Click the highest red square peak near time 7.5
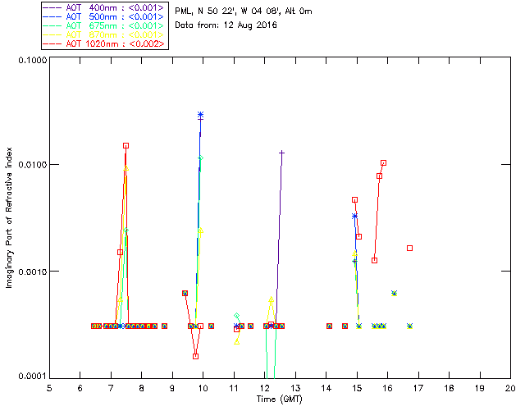The height and width of the screenshot is (420, 525). click(x=126, y=146)
